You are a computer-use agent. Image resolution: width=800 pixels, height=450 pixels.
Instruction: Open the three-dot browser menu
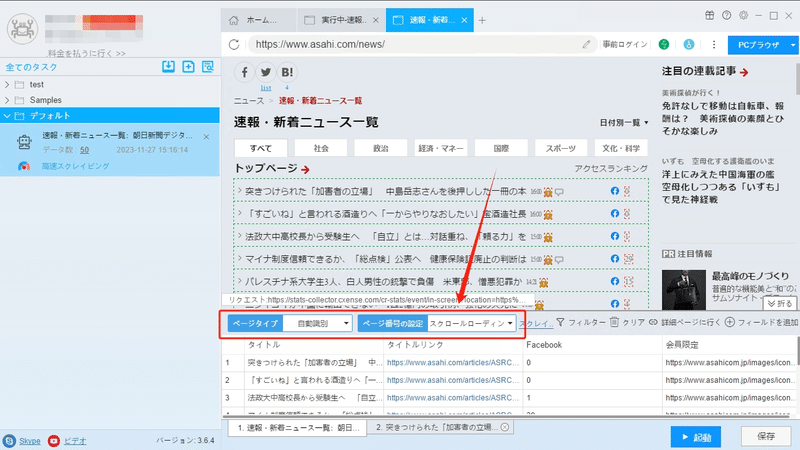[714, 44]
